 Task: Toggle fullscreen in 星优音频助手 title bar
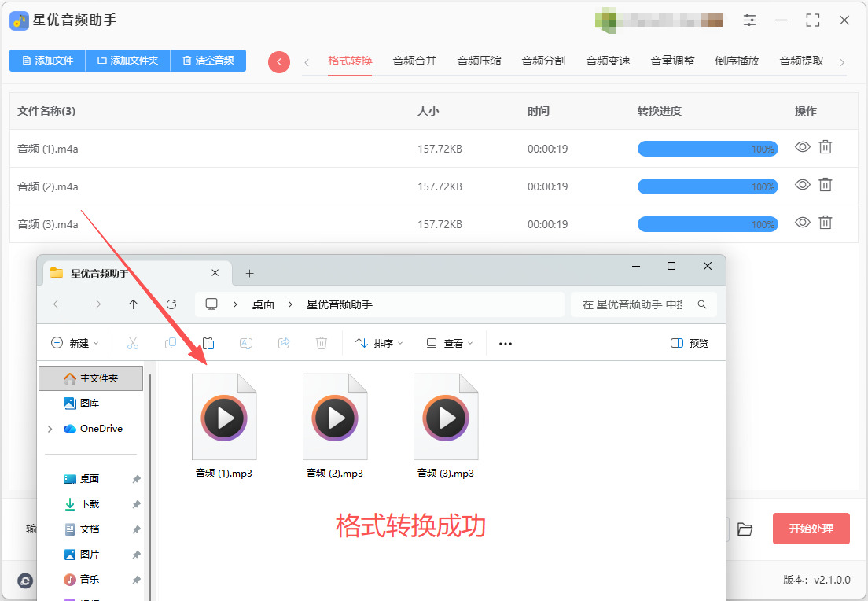point(813,20)
